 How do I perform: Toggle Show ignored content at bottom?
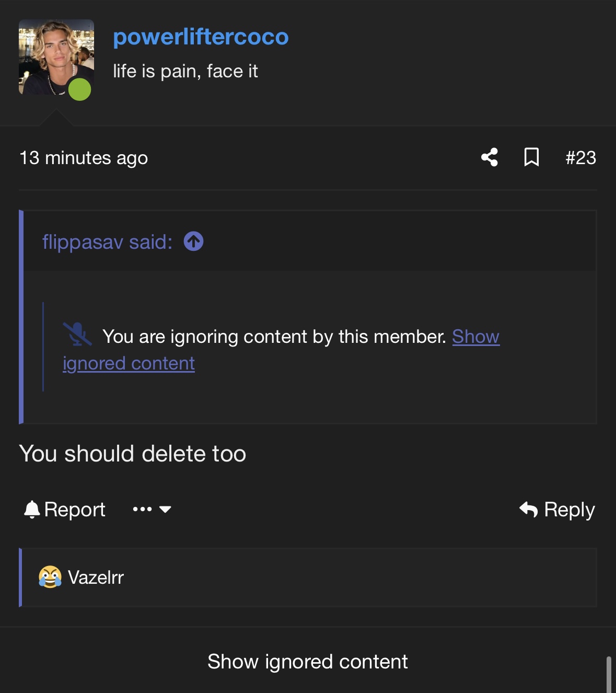pos(307,662)
